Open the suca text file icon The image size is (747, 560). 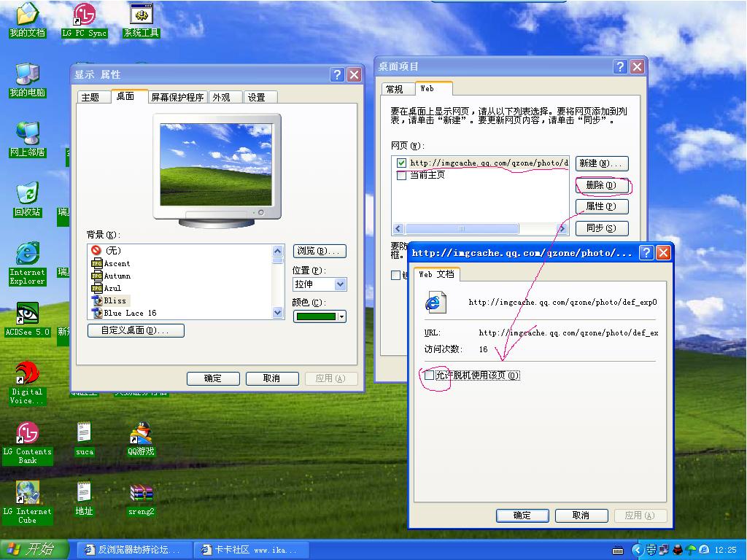click(x=85, y=438)
